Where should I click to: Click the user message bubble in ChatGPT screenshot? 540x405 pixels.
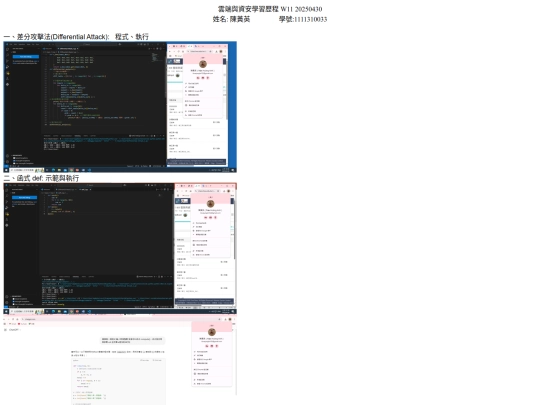pos(133,341)
